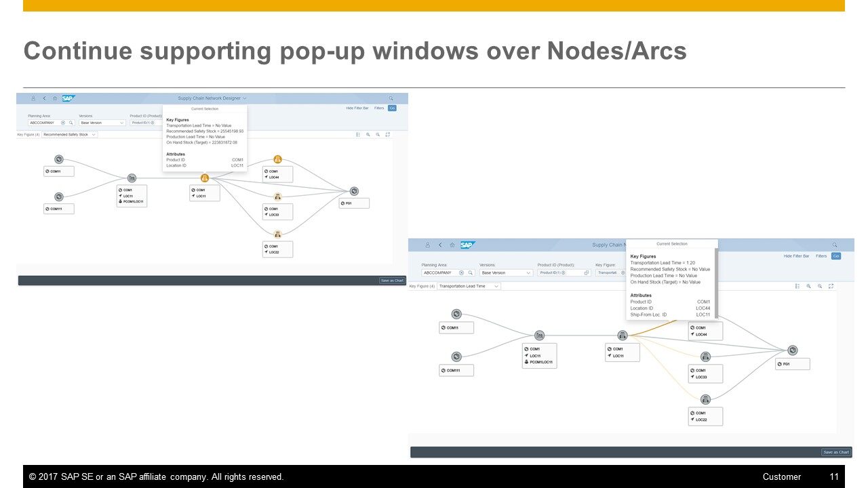Click the header search icon in the upper-left app
Viewport: 868px width, 488px height.
391,98
